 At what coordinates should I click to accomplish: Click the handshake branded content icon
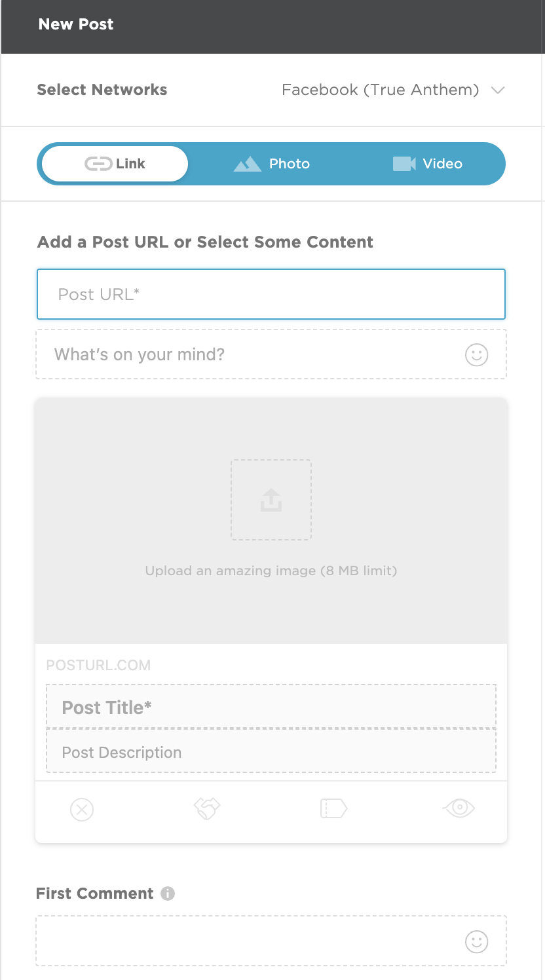coord(207,808)
